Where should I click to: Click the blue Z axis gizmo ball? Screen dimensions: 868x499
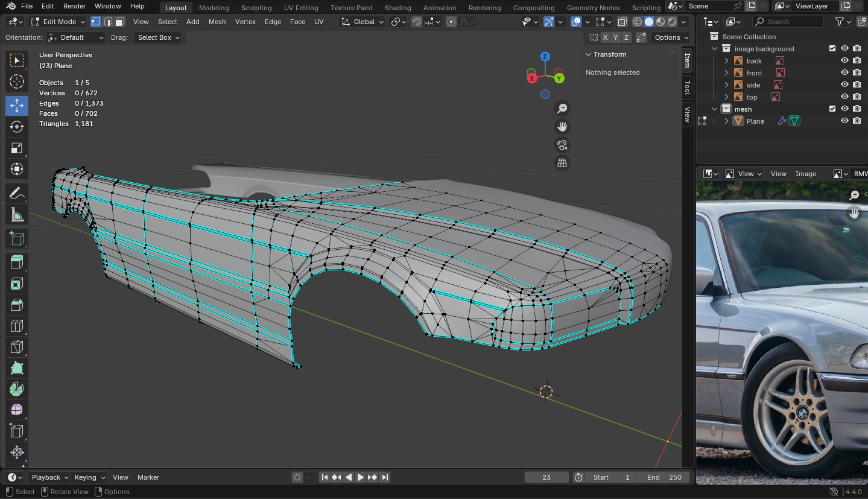545,57
